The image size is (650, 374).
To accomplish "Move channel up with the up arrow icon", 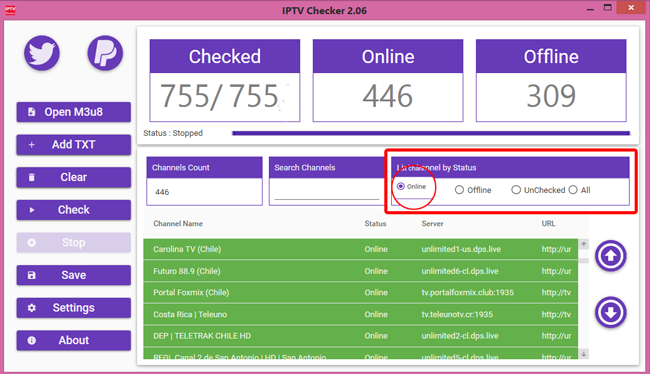I will pos(611,256).
